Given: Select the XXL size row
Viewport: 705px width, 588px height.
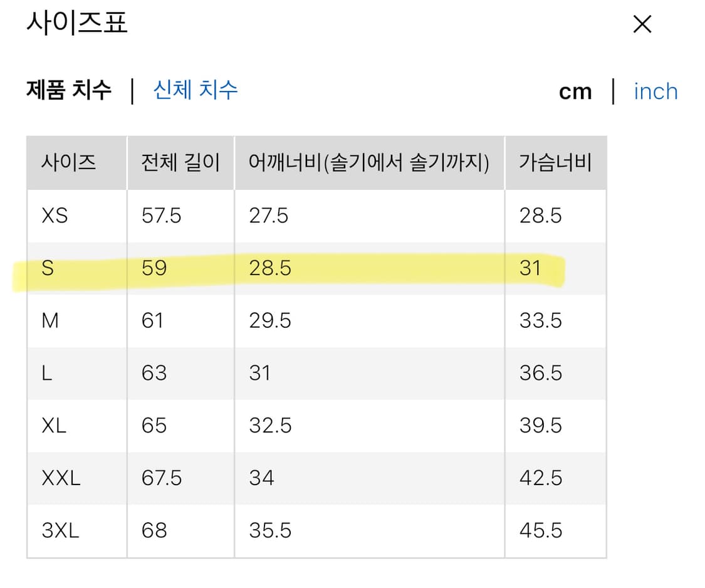Looking at the screenshot, I should click(282, 478).
